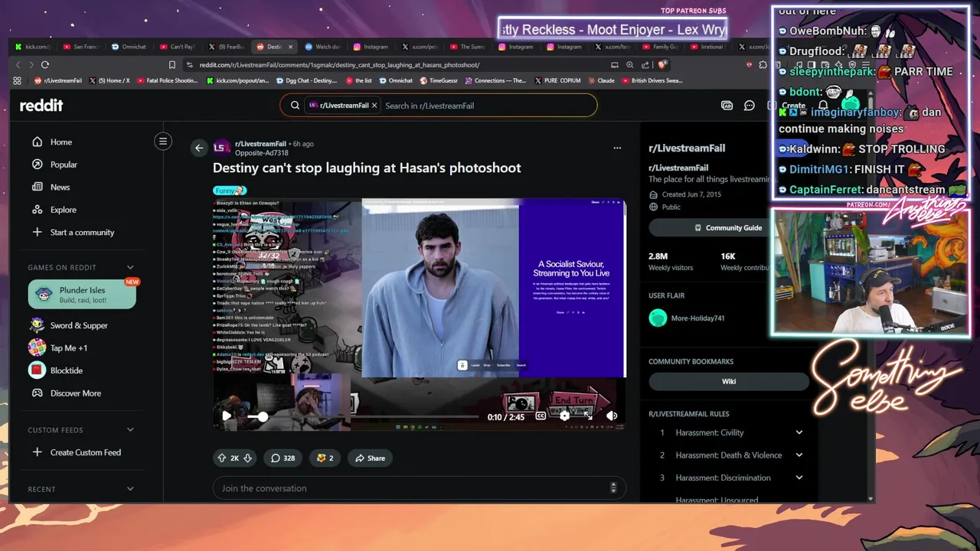Close the active Destiny browser tab
This screenshot has height=551, width=980.
coord(290,47)
